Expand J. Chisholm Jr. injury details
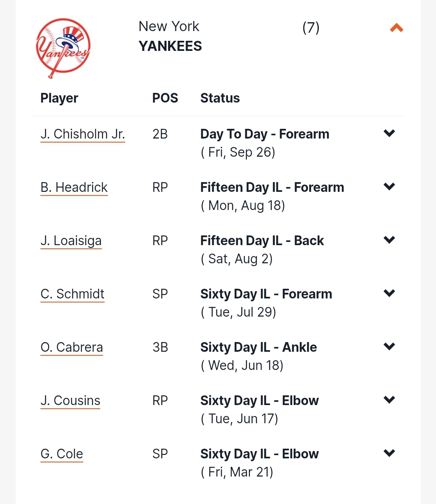Viewport: 436px width, 504px height. (389, 133)
